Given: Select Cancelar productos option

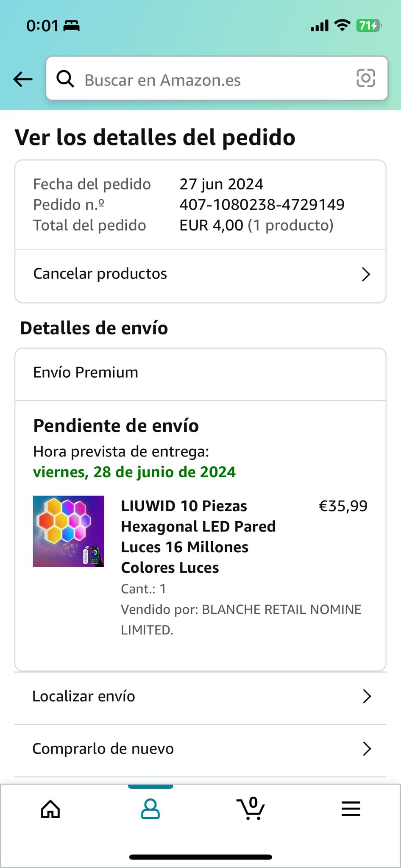Looking at the screenshot, I should 100,274.
